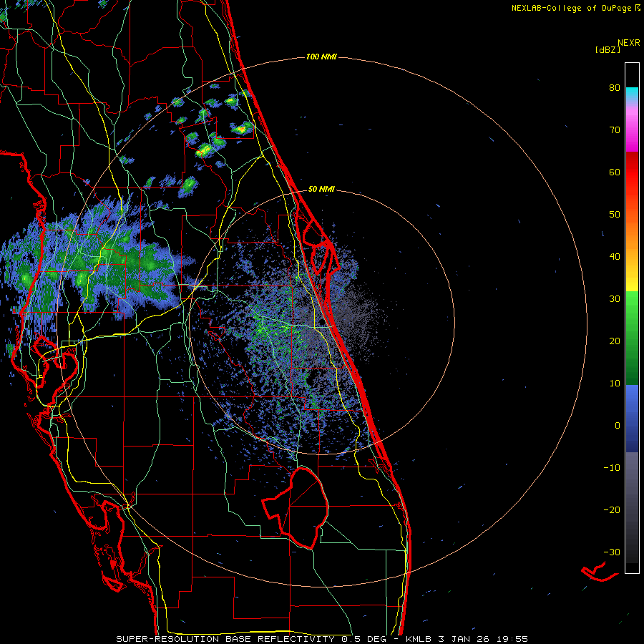Click the 0 value on the dBZ scale
The height and width of the screenshot is (644, 644).
618,426
